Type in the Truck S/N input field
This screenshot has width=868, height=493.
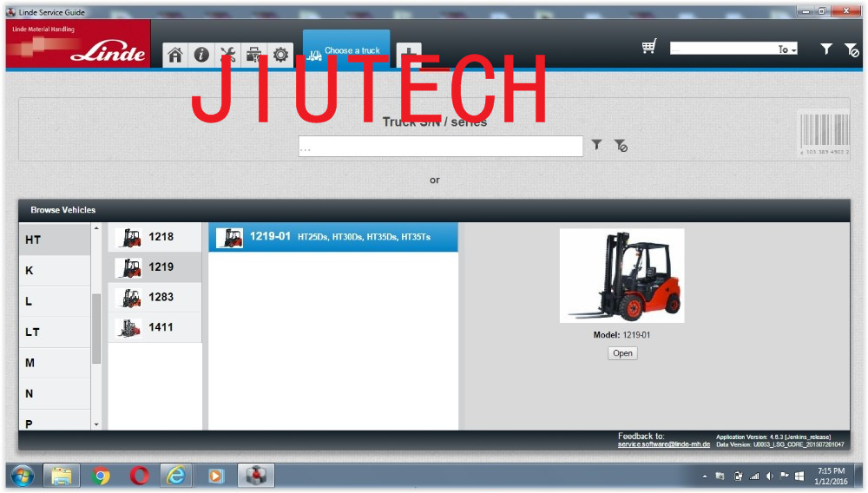[x=440, y=147]
